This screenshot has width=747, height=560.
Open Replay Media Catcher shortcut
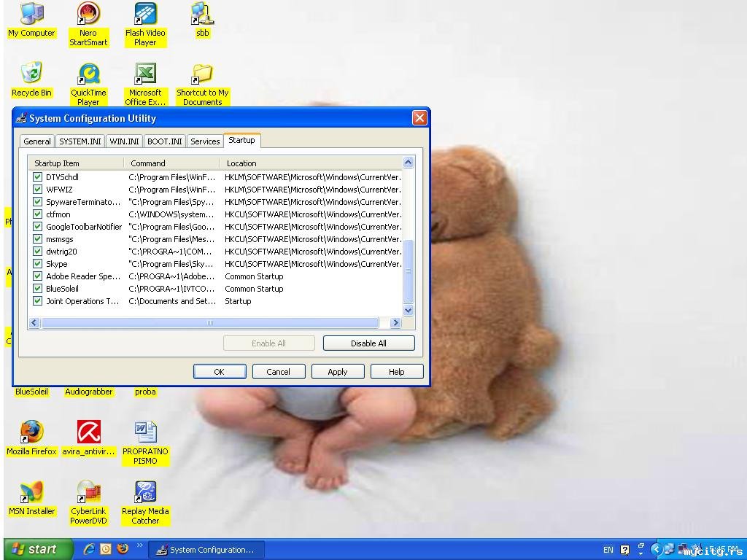(145, 502)
